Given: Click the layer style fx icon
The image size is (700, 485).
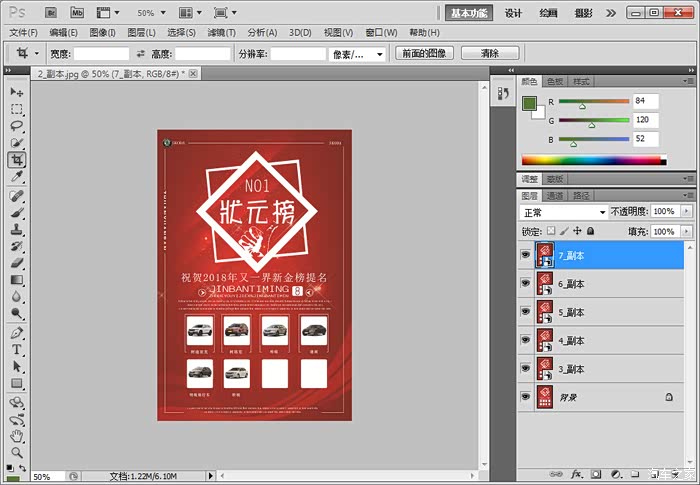Looking at the screenshot, I should click(576, 472).
